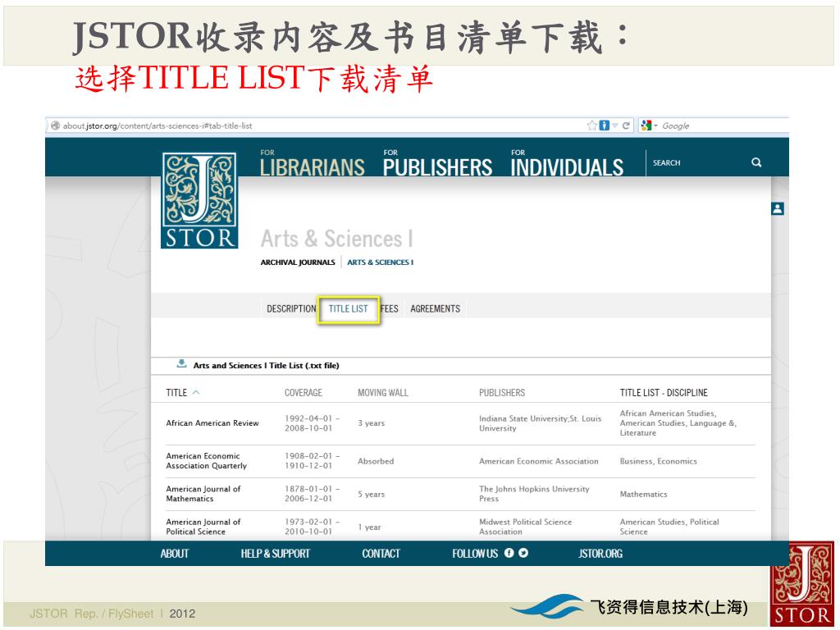
Task: Open address bar history dropdown arrow
Action: point(614,126)
